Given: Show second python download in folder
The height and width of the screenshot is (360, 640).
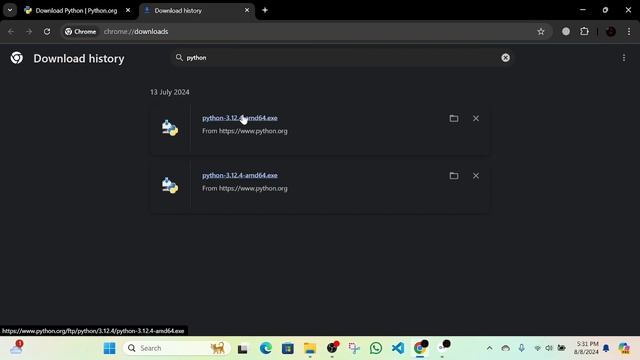Looking at the screenshot, I should (454, 176).
